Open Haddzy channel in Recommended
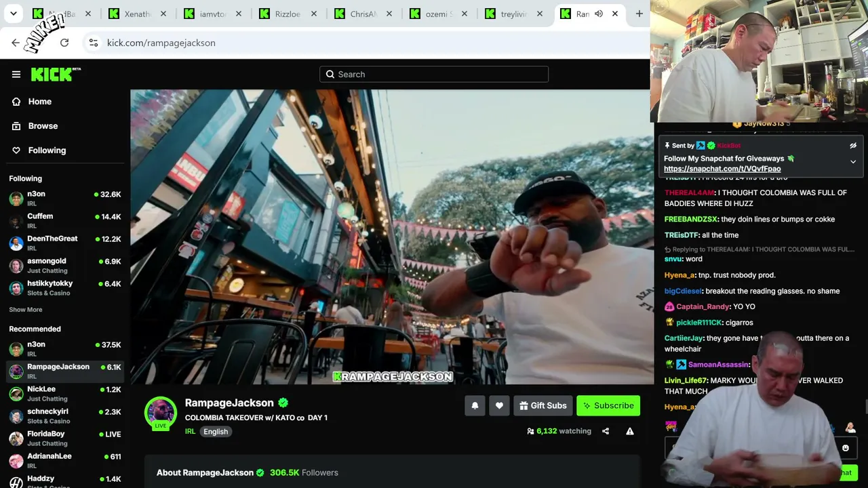 65,481
